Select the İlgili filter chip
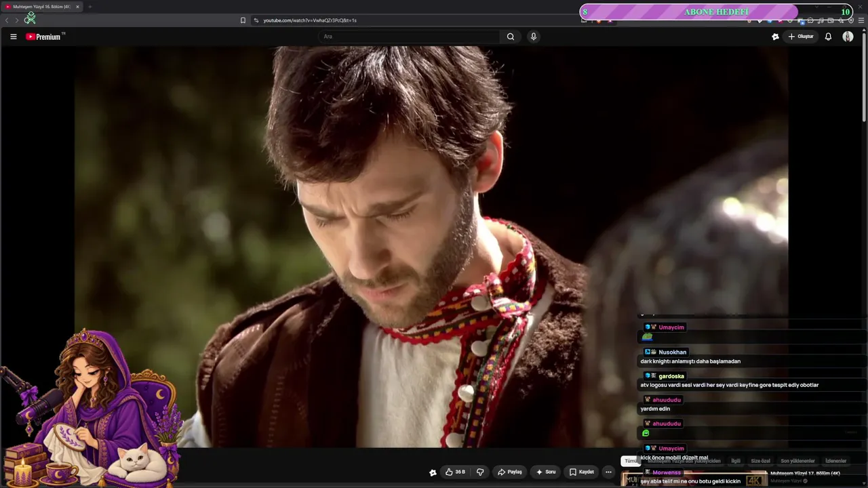The width and height of the screenshot is (868, 488). coord(736,461)
